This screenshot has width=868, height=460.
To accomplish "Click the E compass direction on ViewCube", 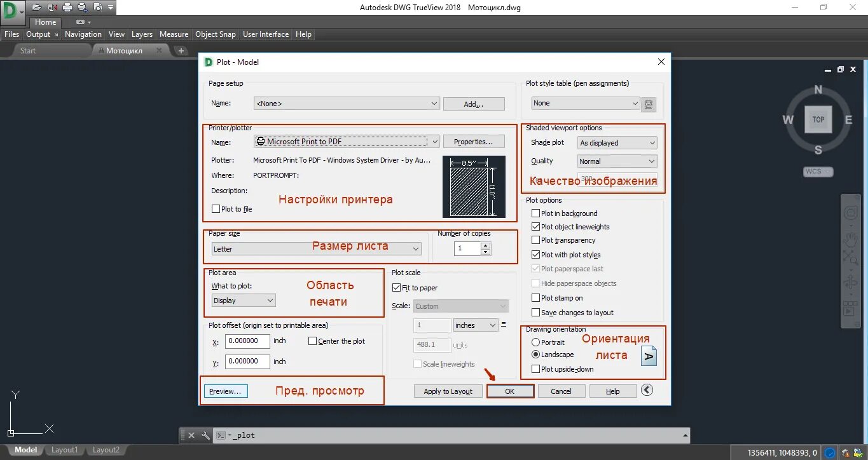I will tap(848, 119).
